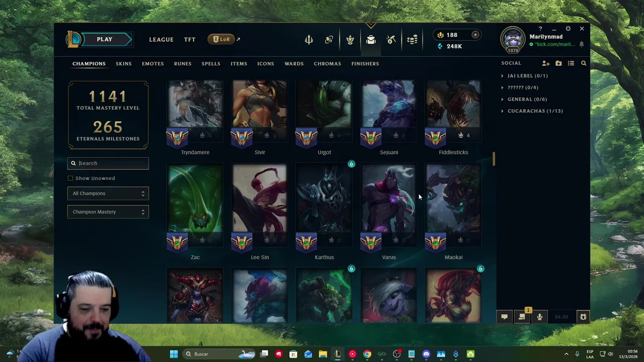Click the Add Friend icon
This screenshot has width=644, height=362.
(546, 63)
